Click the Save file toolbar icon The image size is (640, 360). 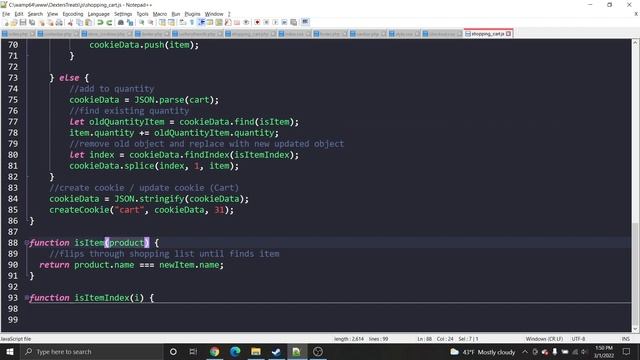23,22
